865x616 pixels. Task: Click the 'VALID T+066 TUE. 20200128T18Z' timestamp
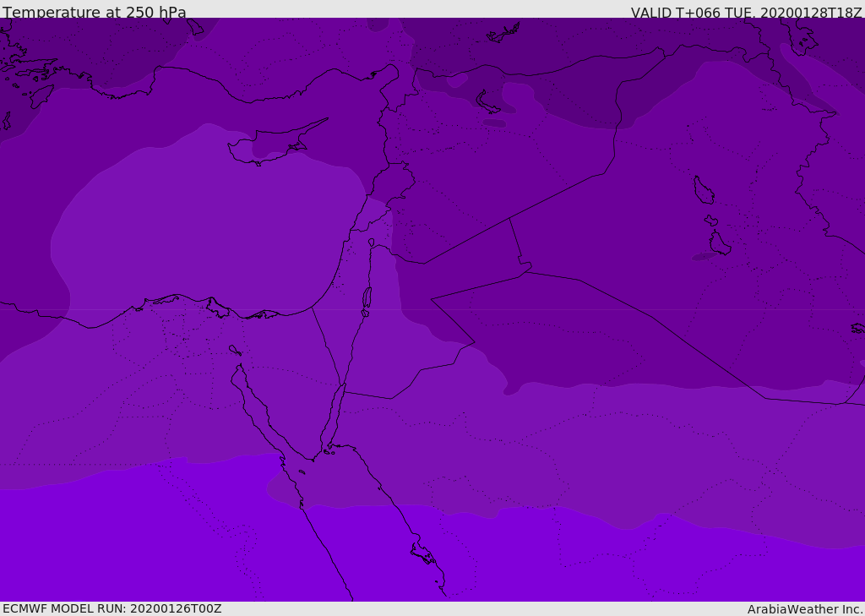pos(747,13)
